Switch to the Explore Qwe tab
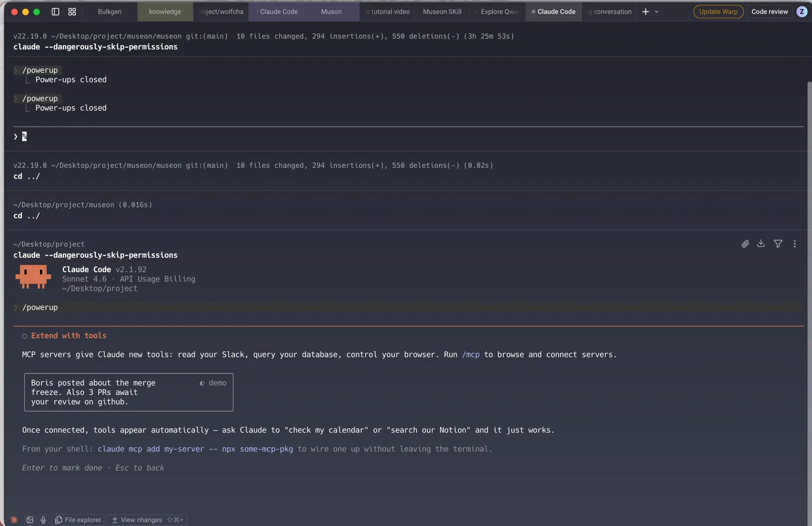Image resolution: width=812 pixels, height=526 pixels. pyautogui.click(x=498, y=12)
